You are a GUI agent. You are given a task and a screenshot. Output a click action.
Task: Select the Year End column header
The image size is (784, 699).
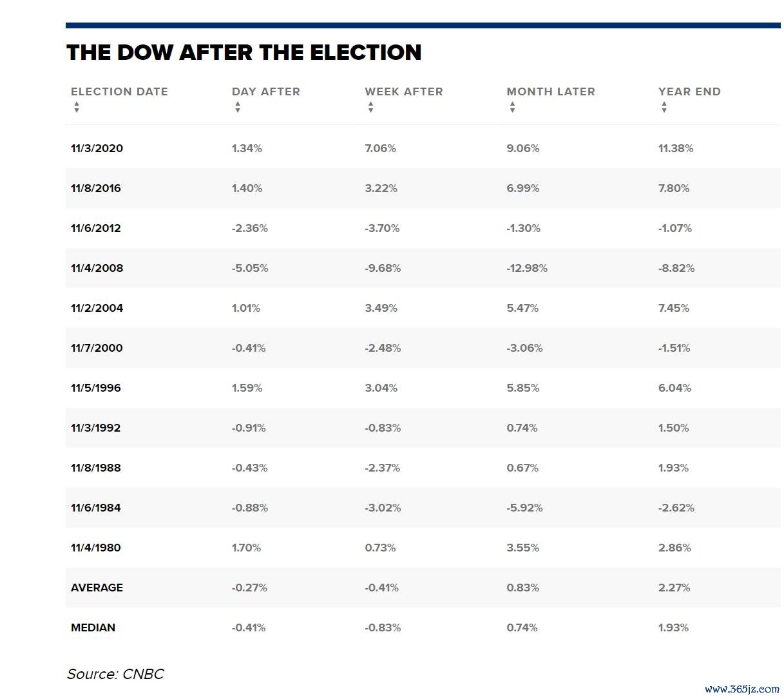(689, 91)
